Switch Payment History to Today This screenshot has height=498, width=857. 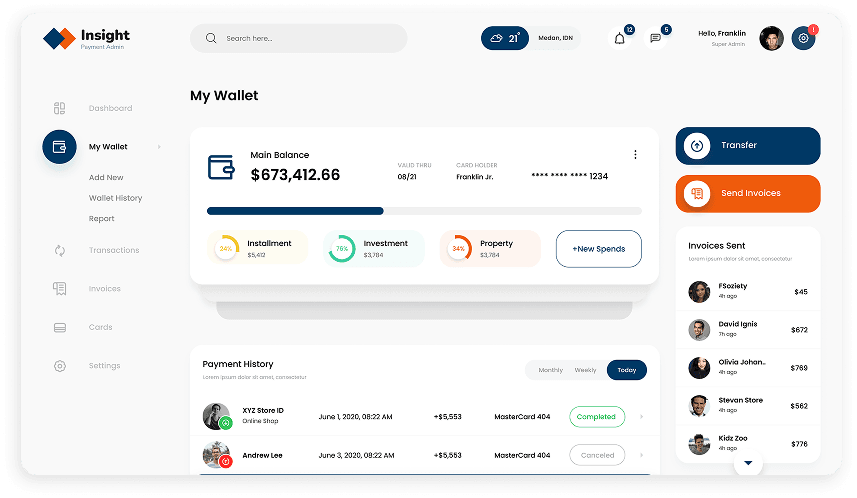[x=627, y=370]
